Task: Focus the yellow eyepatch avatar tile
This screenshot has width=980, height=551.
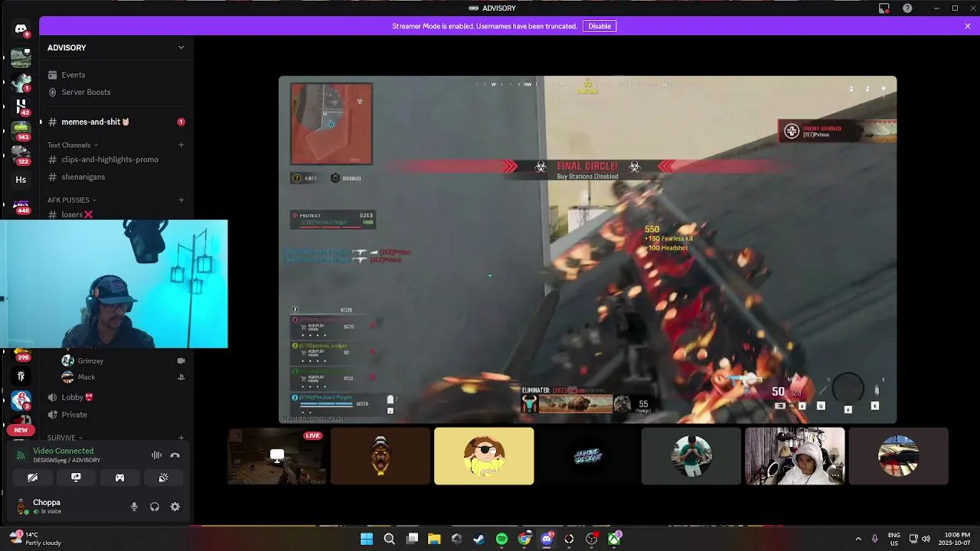Action: click(484, 456)
